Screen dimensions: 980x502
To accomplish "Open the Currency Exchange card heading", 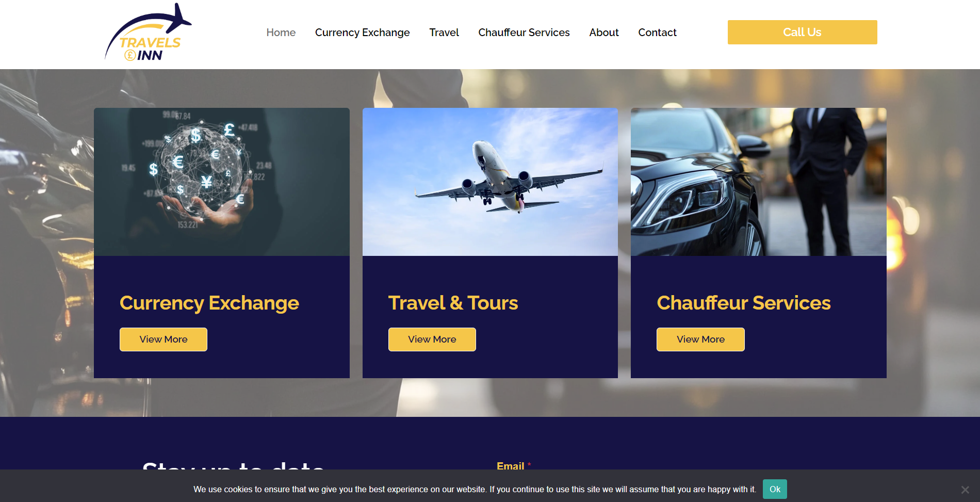I will (x=209, y=303).
